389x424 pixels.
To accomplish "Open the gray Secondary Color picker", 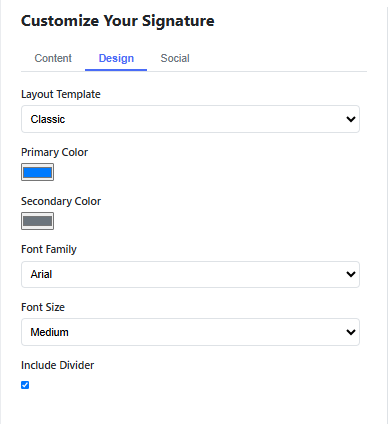I will (x=37, y=221).
